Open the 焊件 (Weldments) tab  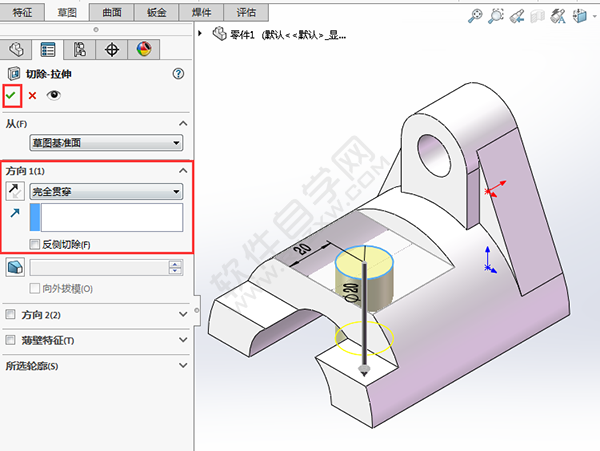coord(201,12)
